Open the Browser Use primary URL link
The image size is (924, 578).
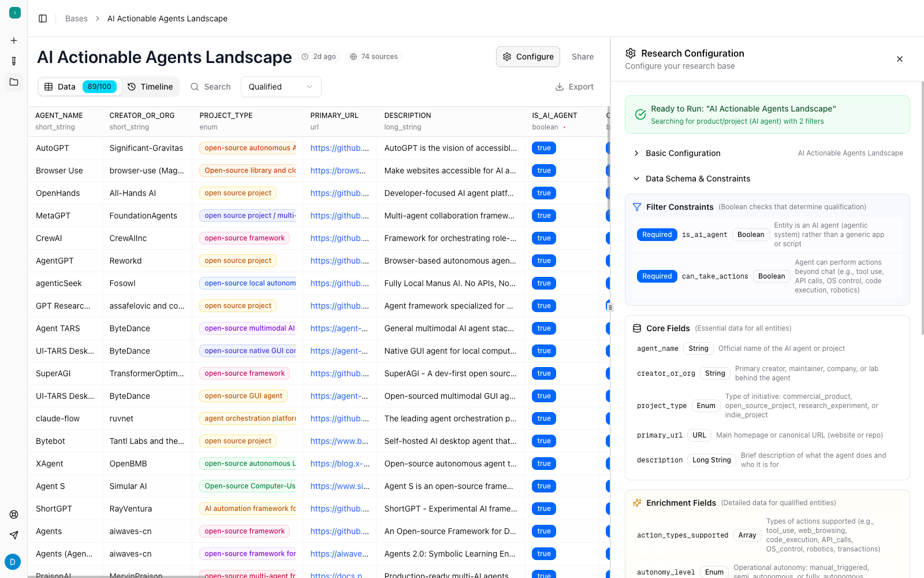338,171
